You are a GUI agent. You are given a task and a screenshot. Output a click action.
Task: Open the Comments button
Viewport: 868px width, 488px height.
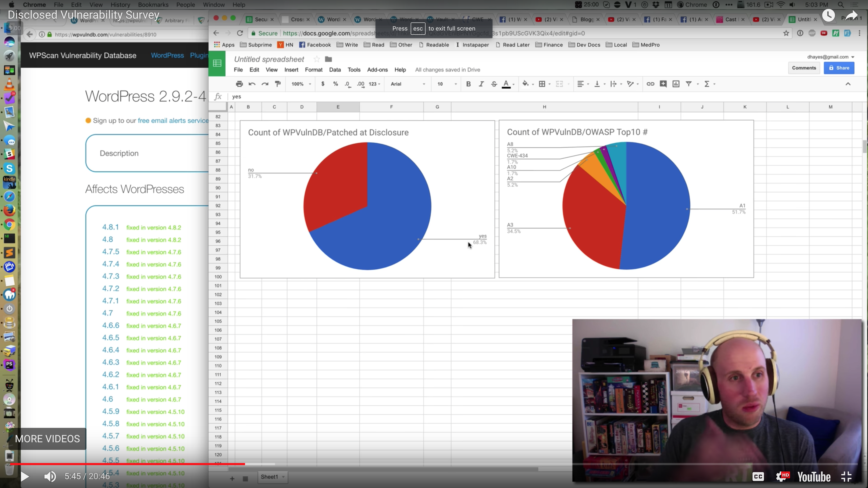804,68
